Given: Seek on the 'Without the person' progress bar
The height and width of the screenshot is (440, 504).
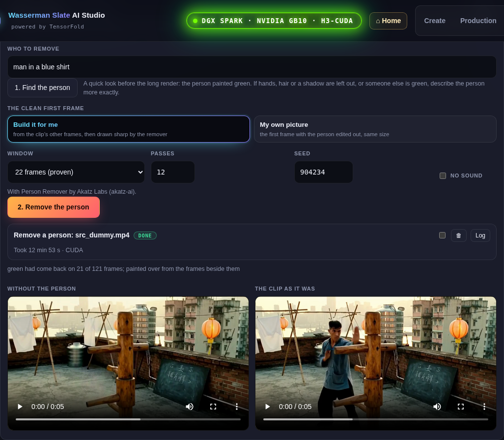Looking at the screenshot, I should [128, 419].
